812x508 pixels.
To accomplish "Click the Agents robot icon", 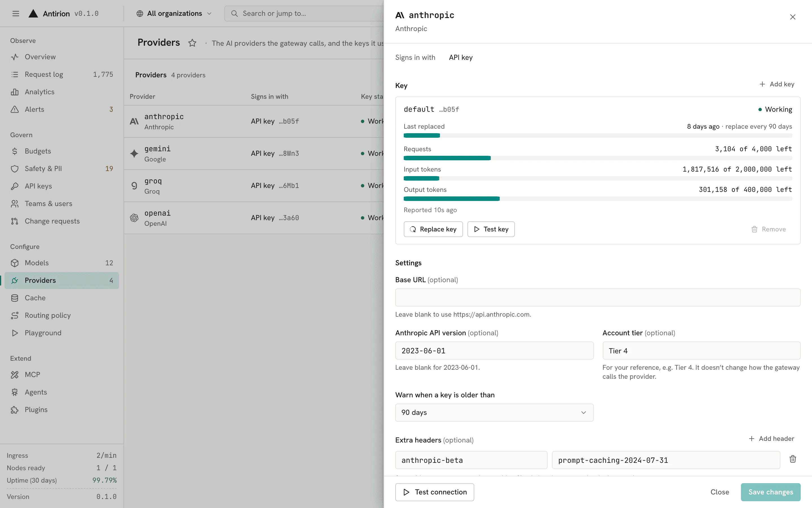I will [x=15, y=392].
